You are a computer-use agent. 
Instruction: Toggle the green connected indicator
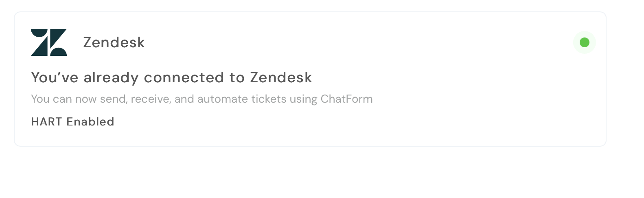point(584,42)
